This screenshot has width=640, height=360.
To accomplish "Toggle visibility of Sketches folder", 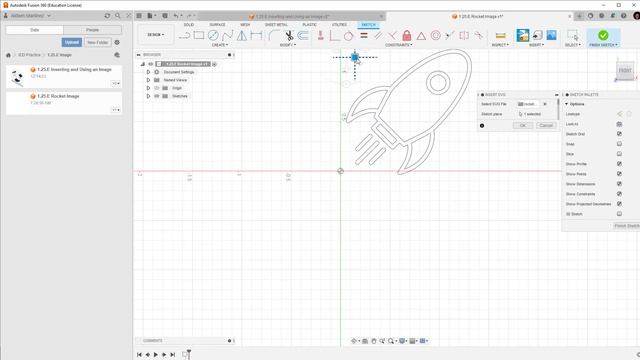I will (x=157, y=96).
